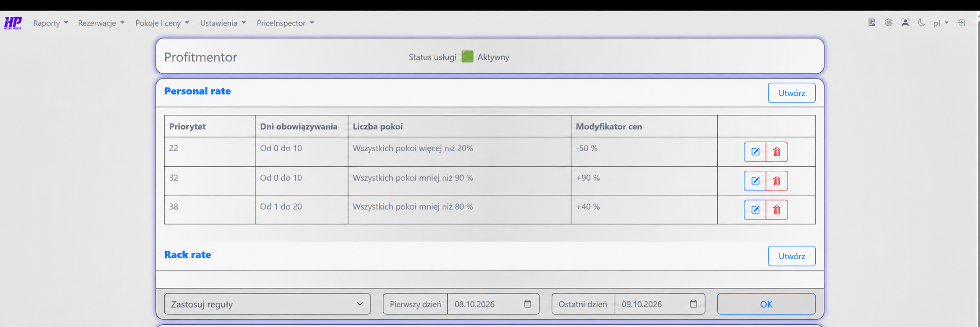Click the Profitmentor title
Viewport: 980px width, 327px height.
[x=201, y=57]
